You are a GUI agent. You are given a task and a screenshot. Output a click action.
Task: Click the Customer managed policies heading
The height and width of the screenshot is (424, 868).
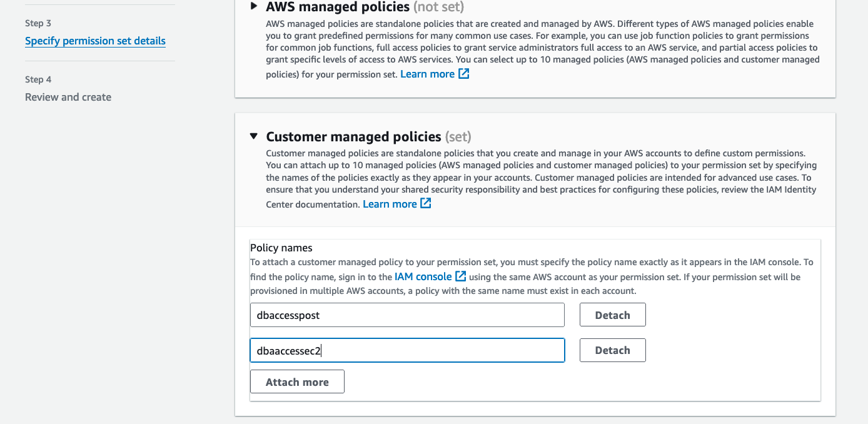pyautogui.click(x=353, y=136)
